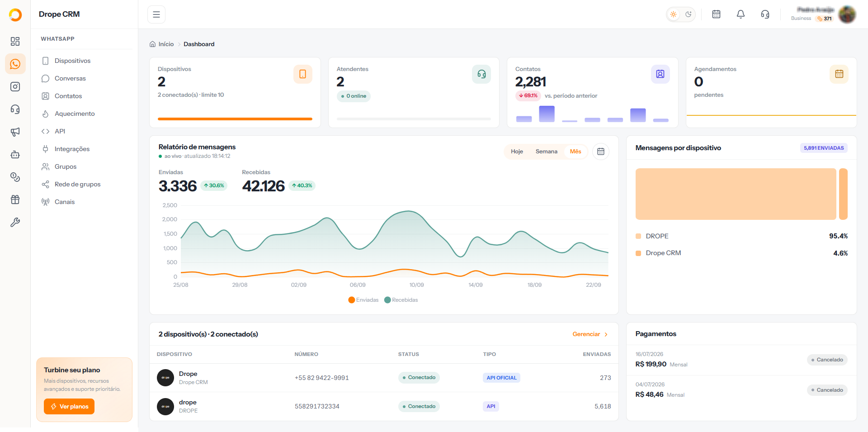868x432 pixels.
Task: Click the headset icon in top bar
Action: [x=765, y=14]
